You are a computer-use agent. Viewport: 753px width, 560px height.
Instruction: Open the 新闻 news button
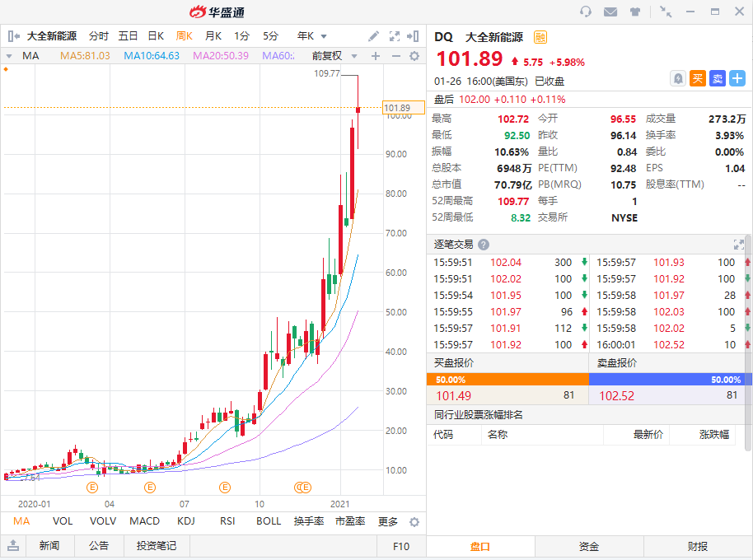[49, 546]
